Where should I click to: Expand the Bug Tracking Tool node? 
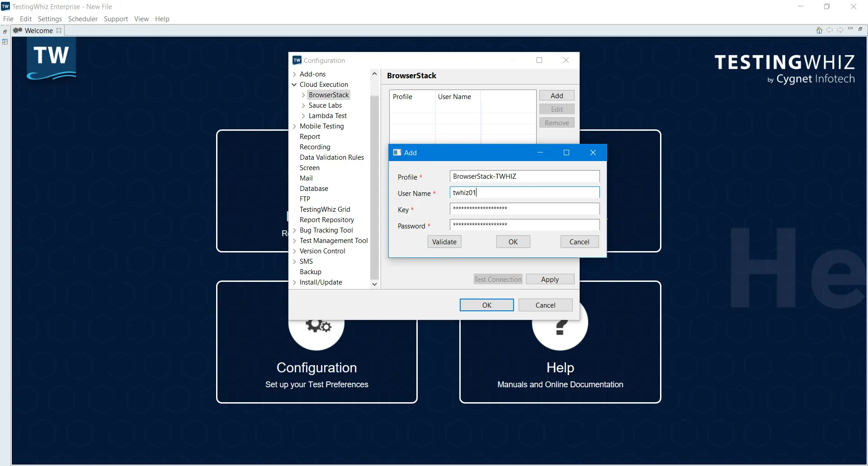coord(294,230)
